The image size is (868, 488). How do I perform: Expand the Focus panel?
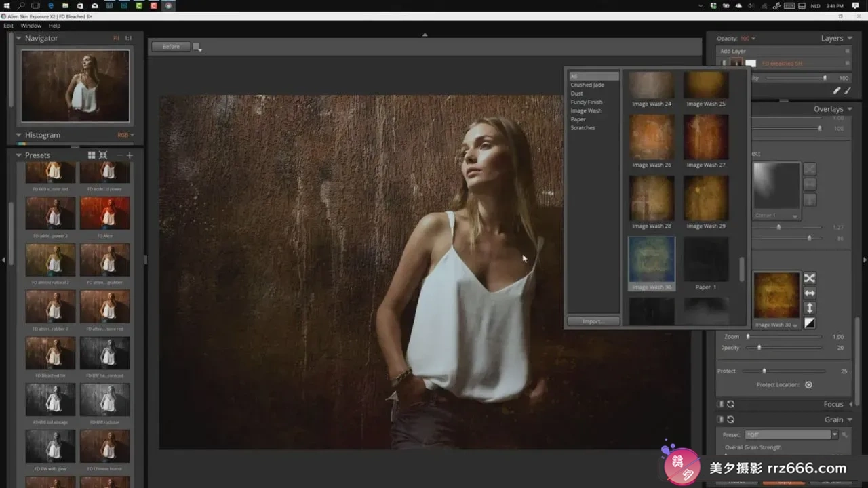click(850, 404)
